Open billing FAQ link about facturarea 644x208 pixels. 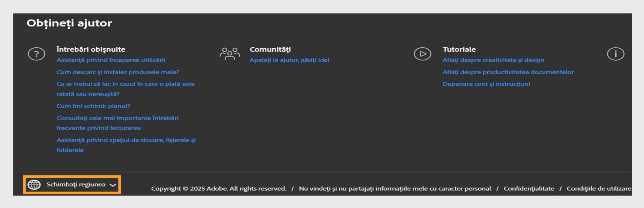117,118
